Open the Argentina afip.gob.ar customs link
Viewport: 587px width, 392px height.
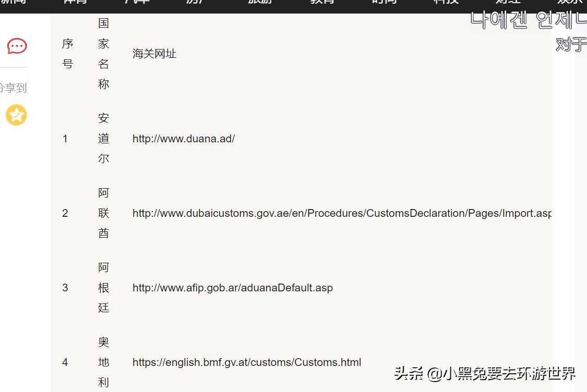(233, 288)
